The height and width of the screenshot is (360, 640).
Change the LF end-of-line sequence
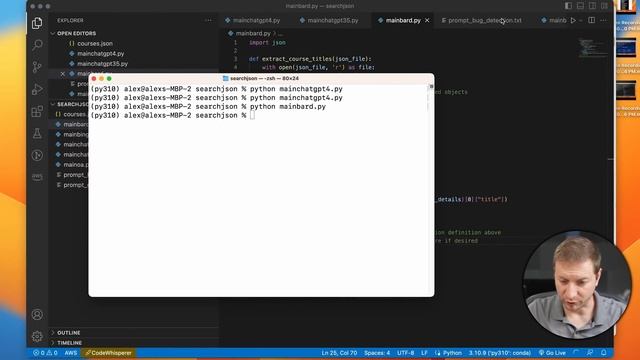coord(424,353)
